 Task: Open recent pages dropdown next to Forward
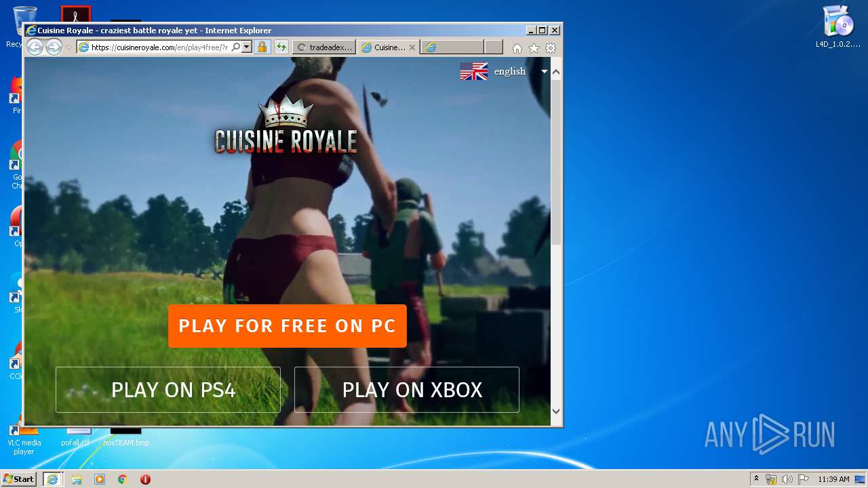click(x=68, y=47)
